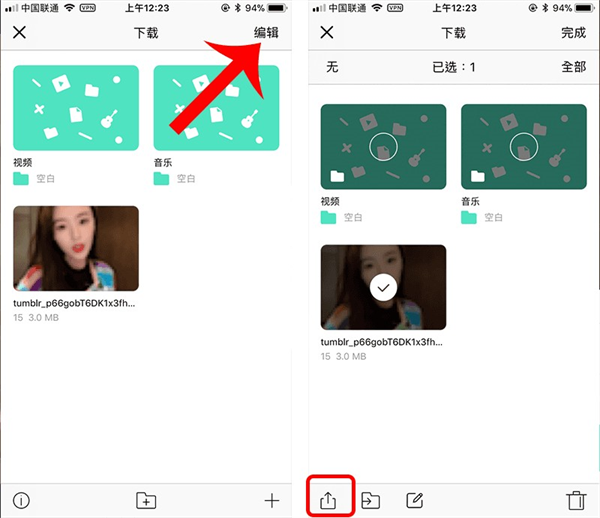The image size is (600, 518).
Task: Uncheck the selected tumblr video checkmark
Action: pyautogui.click(x=383, y=288)
